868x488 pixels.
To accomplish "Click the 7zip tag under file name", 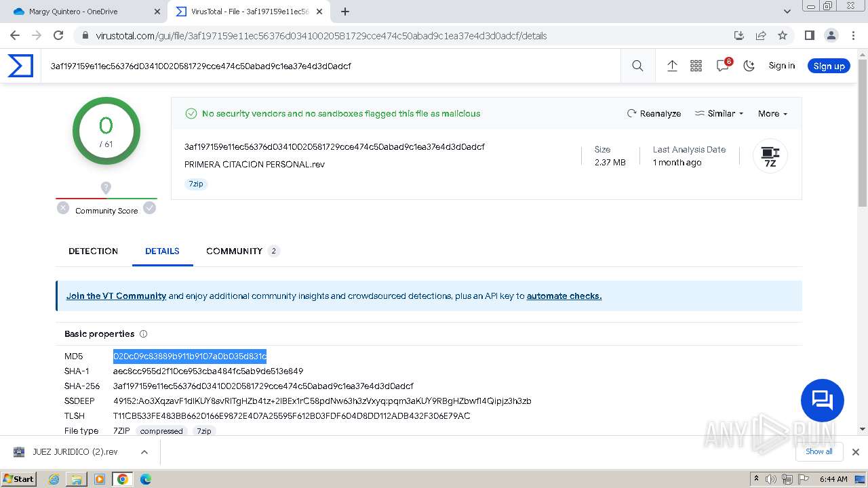I will (196, 184).
